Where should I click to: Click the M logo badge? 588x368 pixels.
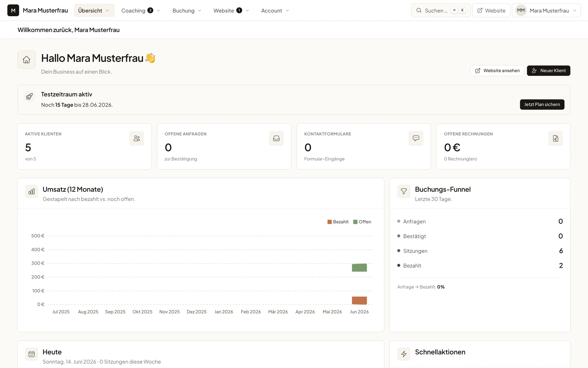click(x=13, y=10)
